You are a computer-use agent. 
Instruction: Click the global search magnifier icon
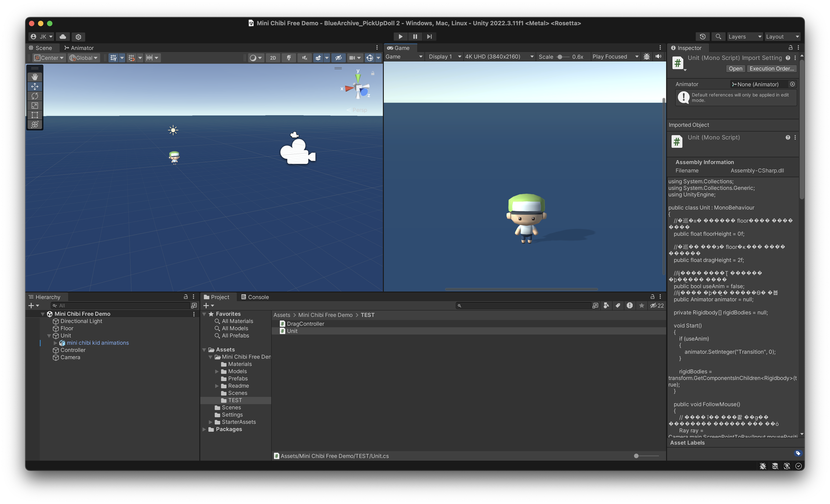tap(718, 37)
